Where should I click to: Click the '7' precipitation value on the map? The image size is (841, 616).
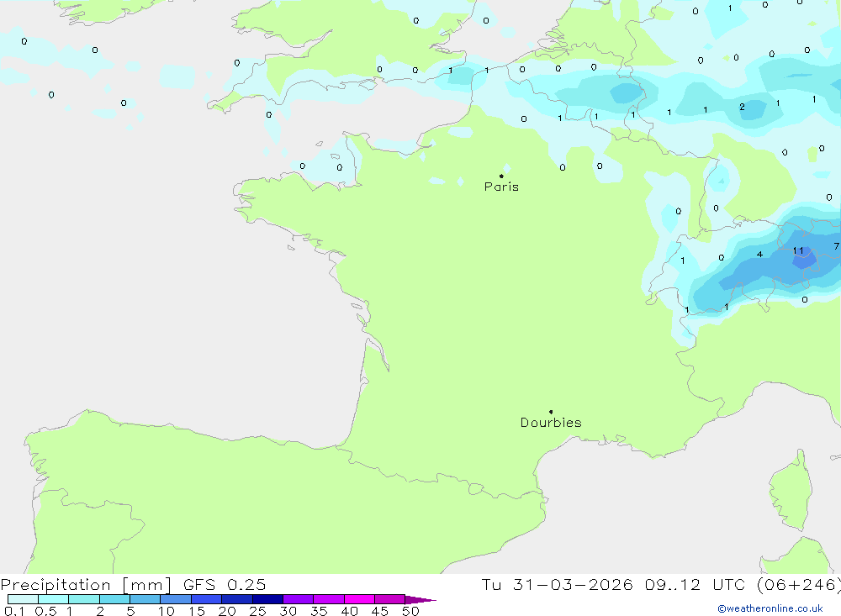(x=836, y=246)
